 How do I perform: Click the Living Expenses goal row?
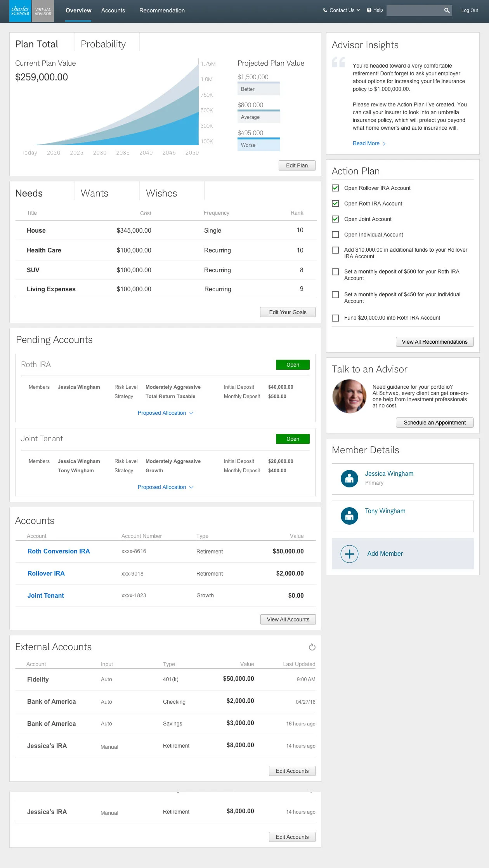pyautogui.click(x=166, y=289)
